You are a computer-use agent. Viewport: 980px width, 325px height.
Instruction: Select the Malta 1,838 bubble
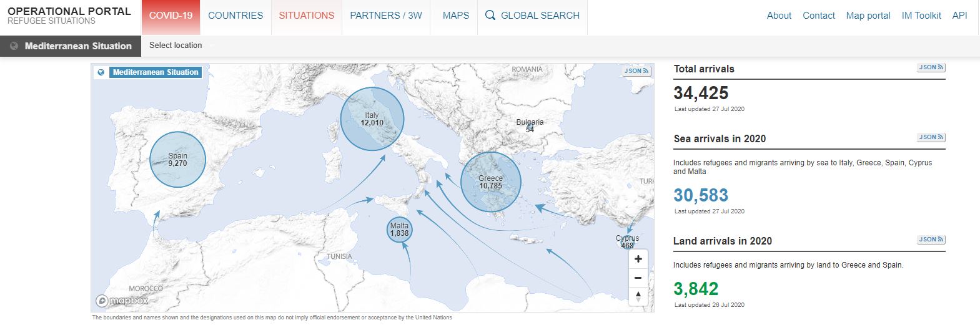[400, 230]
